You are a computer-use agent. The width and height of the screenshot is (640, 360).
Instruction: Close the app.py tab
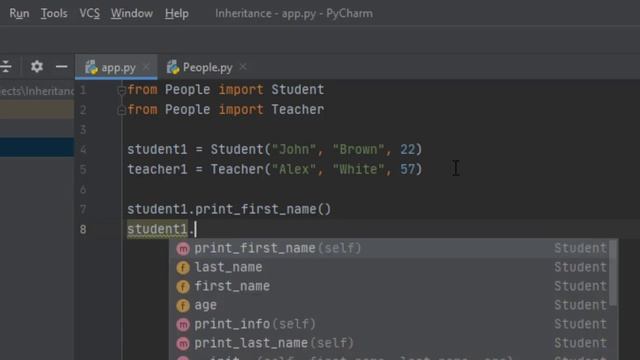coord(147,67)
